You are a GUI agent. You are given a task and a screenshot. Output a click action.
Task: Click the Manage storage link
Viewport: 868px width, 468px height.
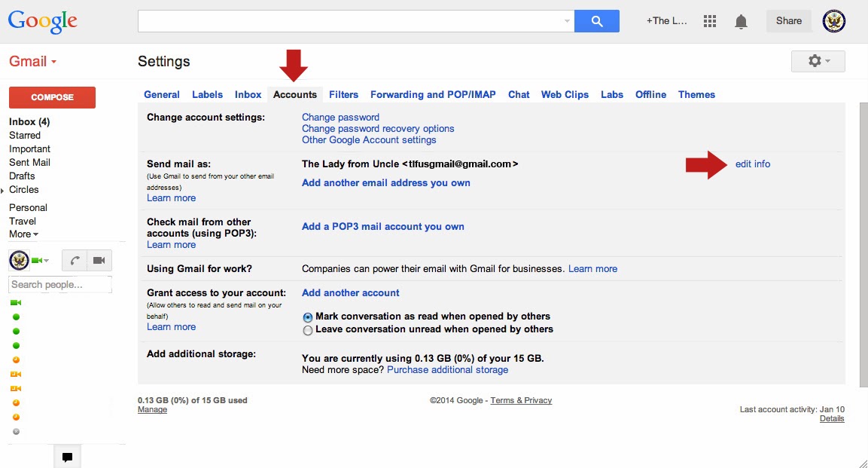click(152, 410)
